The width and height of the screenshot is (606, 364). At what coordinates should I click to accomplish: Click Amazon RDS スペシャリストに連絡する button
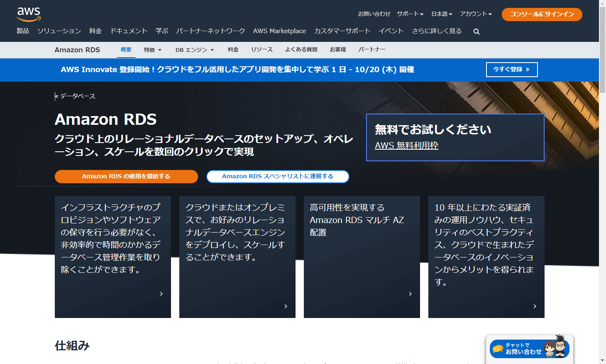pos(278,176)
